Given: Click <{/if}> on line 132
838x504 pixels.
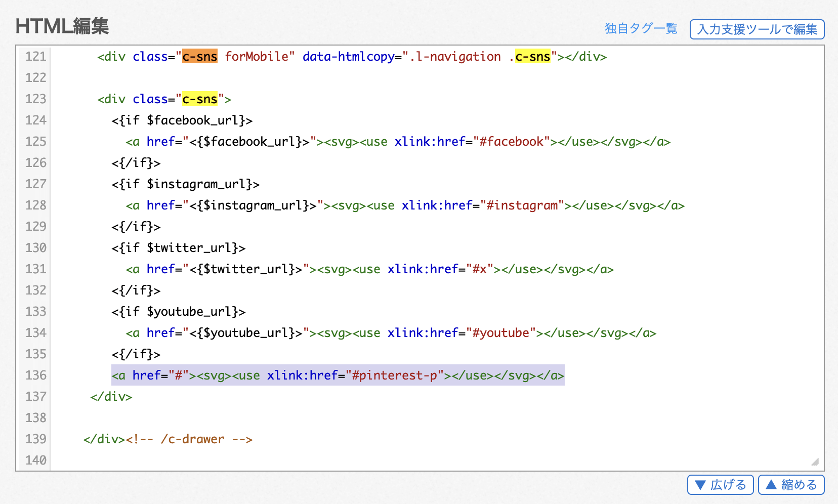Looking at the screenshot, I should click(x=136, y=290).
